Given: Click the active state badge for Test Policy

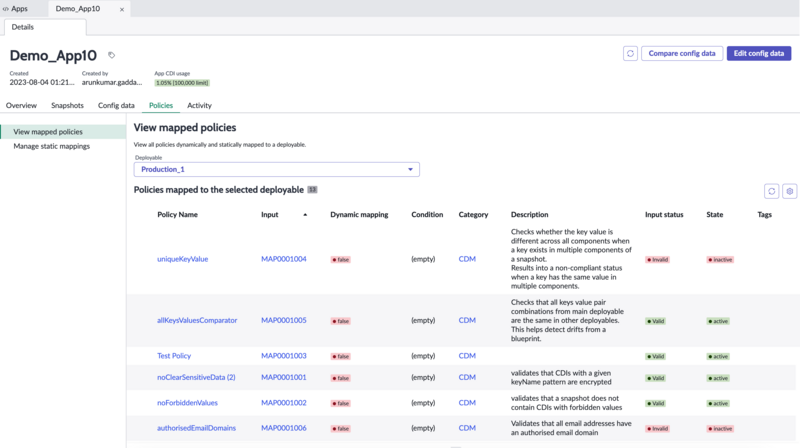Looking at the screenshot, I should 718,357.
